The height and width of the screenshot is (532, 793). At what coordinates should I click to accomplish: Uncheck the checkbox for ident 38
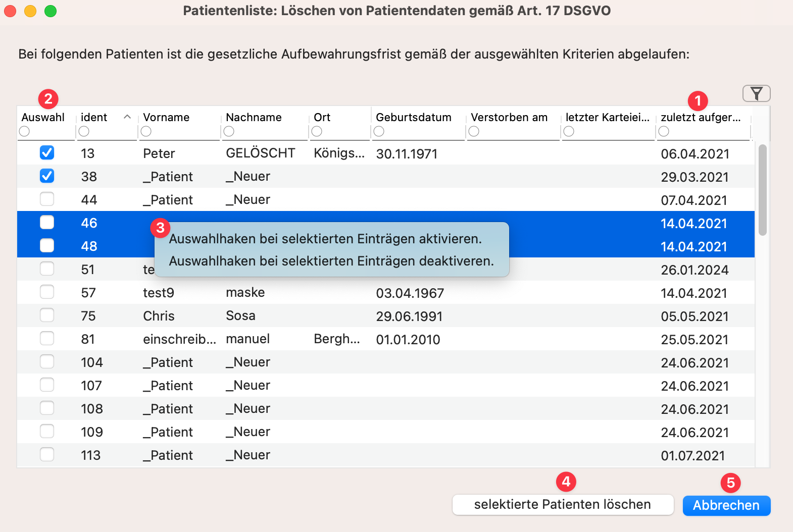[47, 176]
